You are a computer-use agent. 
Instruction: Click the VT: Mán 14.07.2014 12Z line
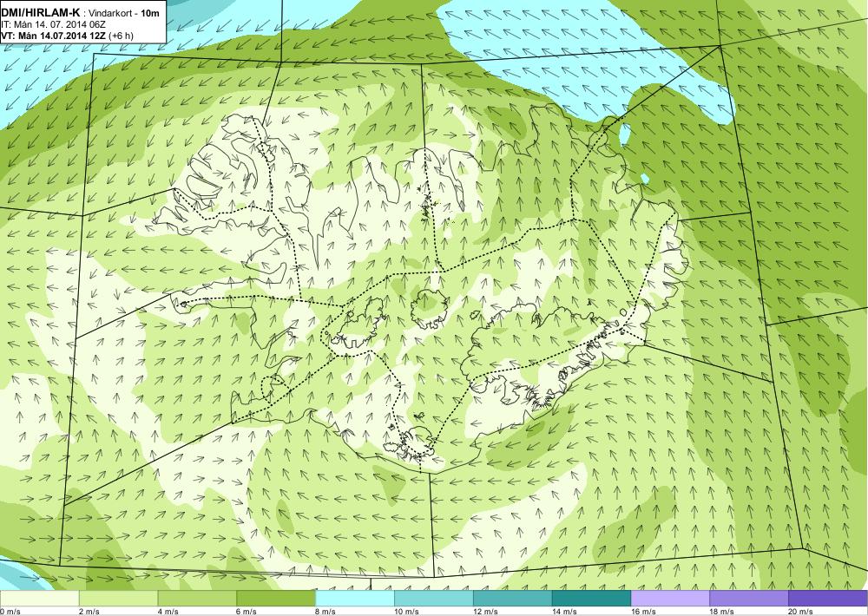click(x=67, y=36)
